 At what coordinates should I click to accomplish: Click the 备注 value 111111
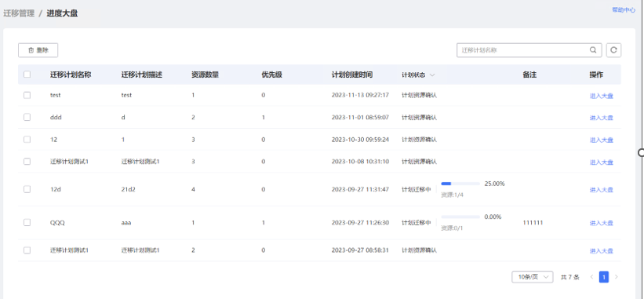click(x=533, y=223)
